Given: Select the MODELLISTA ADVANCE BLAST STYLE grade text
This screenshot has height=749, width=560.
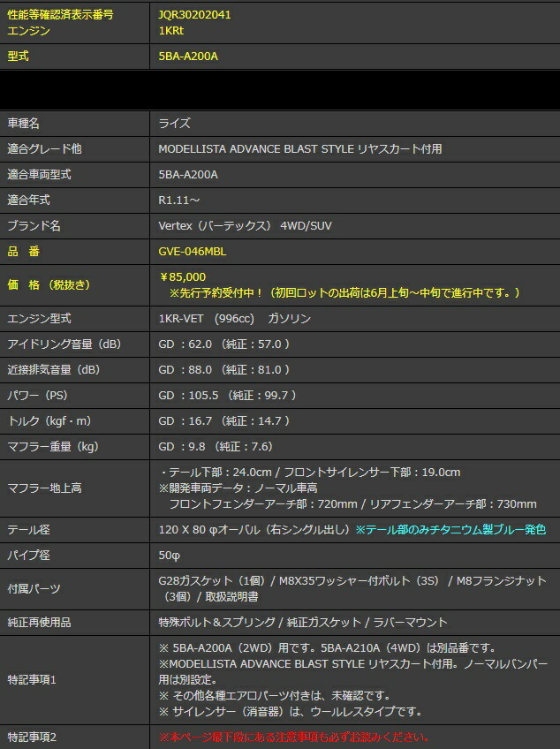Looking at the screenshot, I should (300, 149).
